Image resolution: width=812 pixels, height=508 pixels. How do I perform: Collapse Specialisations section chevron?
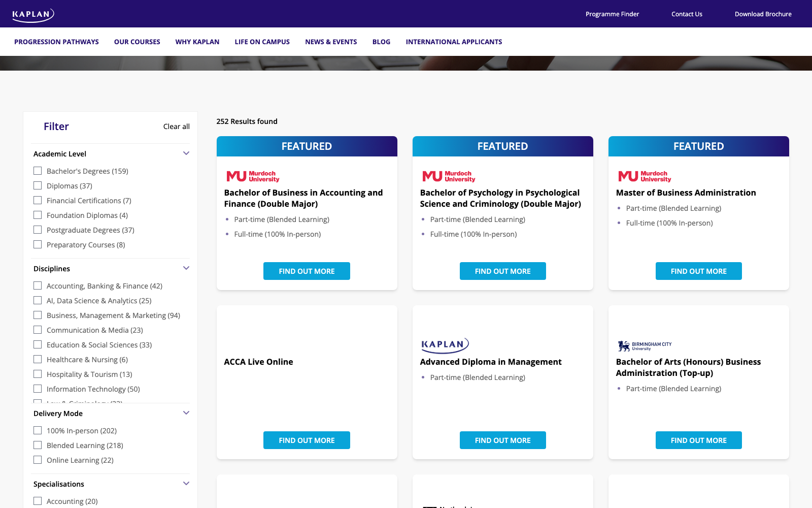pyautogui.click(x=186, y=484)
